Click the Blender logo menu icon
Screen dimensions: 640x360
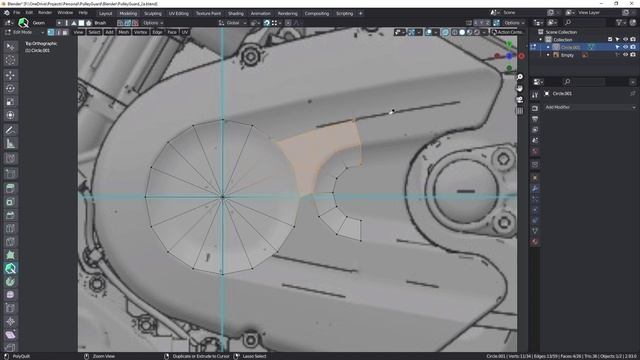7,13
